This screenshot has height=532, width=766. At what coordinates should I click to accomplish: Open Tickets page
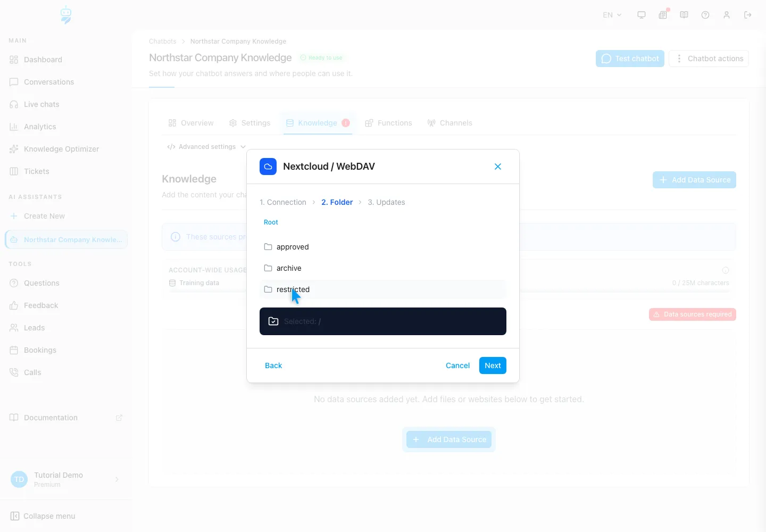66,171
